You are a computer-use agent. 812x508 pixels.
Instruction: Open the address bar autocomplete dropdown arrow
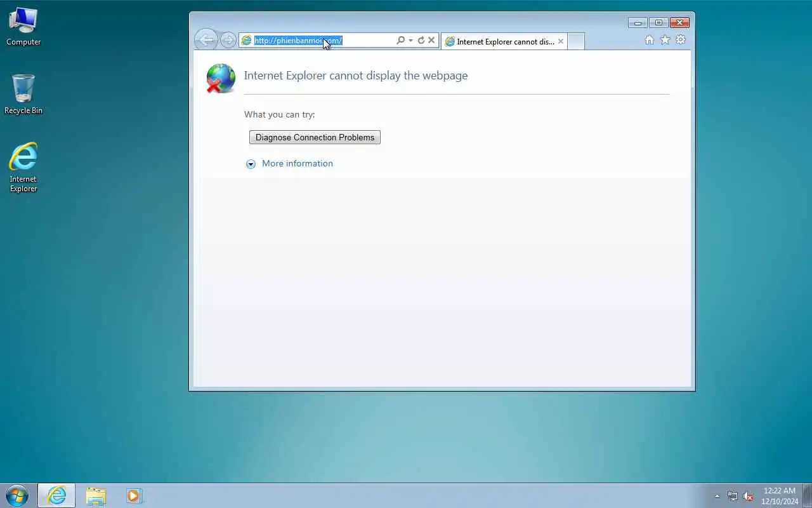click(x=410, y=40)
